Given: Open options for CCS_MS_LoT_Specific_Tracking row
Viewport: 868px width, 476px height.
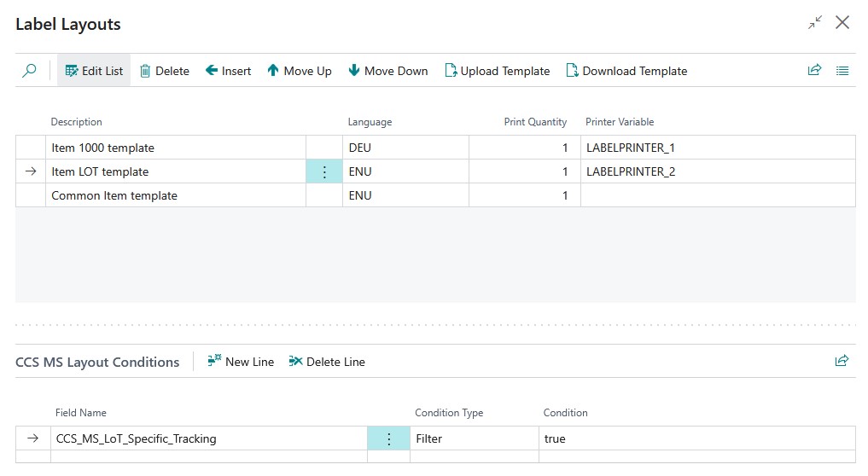Looking at the screenshot, I should tap(389, 438).
